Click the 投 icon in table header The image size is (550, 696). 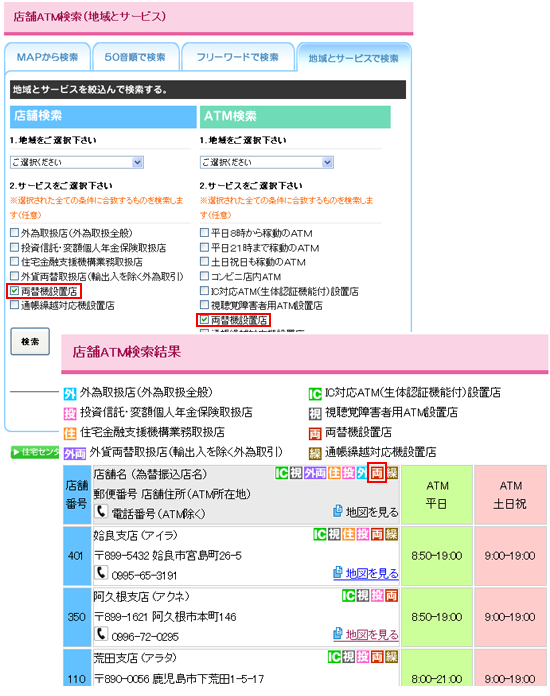click(x=348, y=473)
